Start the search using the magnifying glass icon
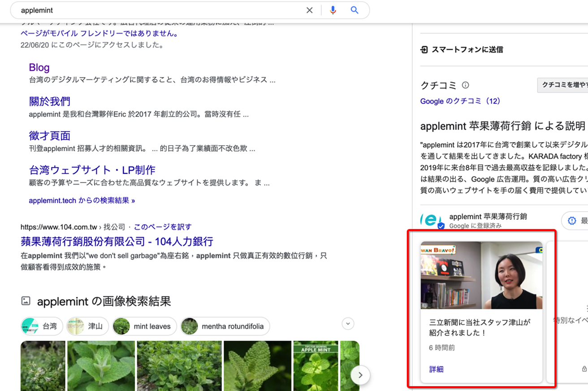The height and width of the screenshot is (391, 588). pos(355,10)
